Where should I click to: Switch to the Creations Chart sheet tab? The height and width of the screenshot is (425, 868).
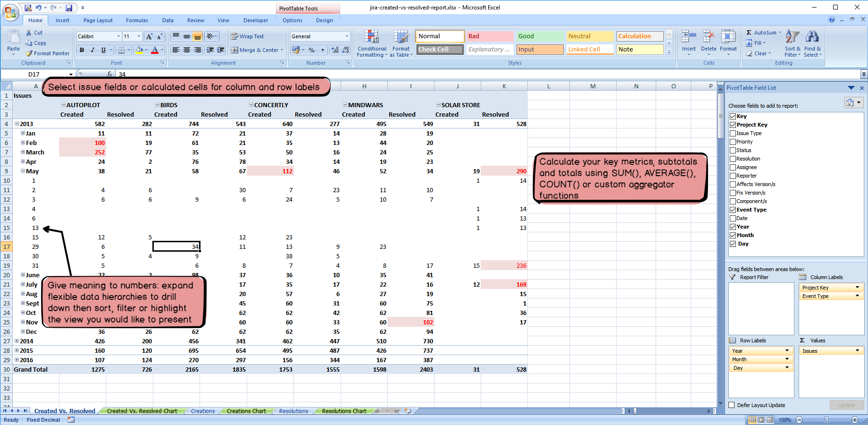(x=246, y=411)
